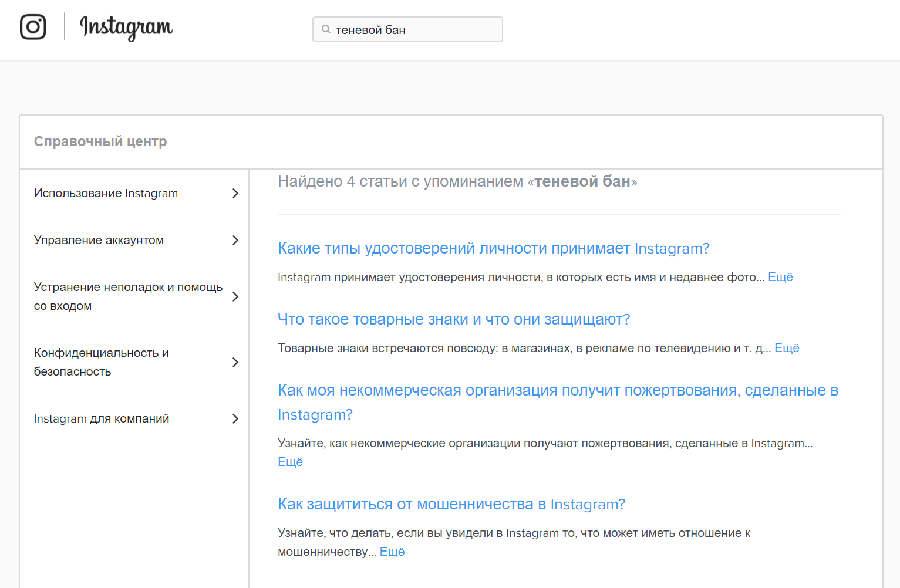
Task: Click the Instagram camera logo icon
Action: click(x=33, y=27)
